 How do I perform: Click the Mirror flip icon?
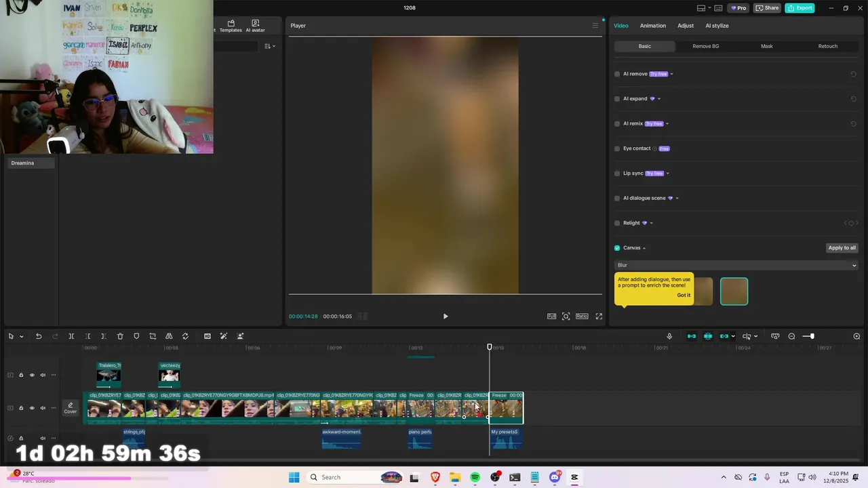(169, 336)
